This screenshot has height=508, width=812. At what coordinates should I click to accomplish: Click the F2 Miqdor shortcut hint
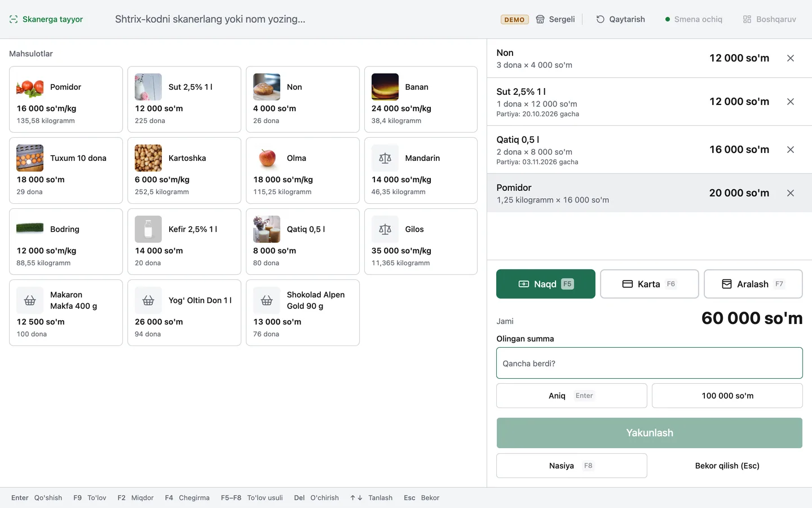pos(135,498)
